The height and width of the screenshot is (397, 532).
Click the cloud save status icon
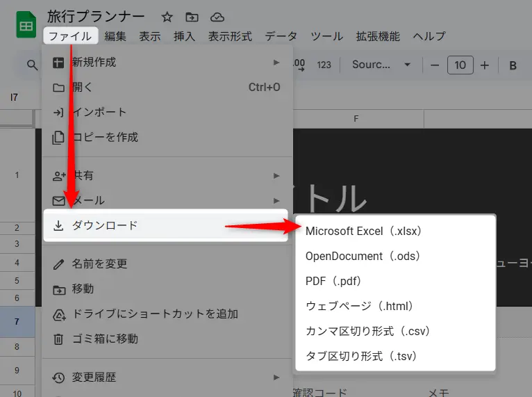point(217,17)
